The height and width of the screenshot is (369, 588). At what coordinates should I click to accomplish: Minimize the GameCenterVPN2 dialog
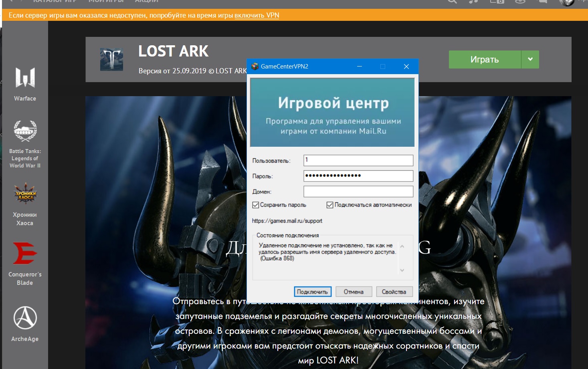pyautogui.click(x=360, y=67)
